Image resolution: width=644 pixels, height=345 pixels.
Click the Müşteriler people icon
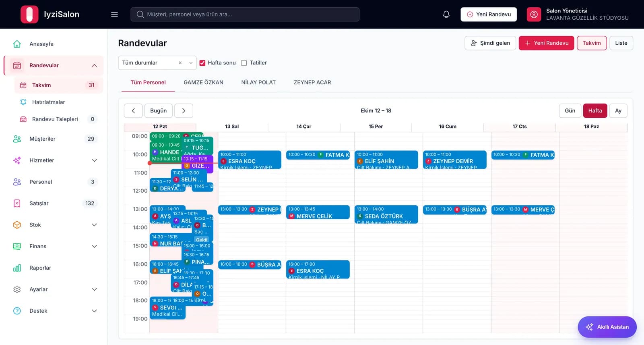[x=17, y=139]
